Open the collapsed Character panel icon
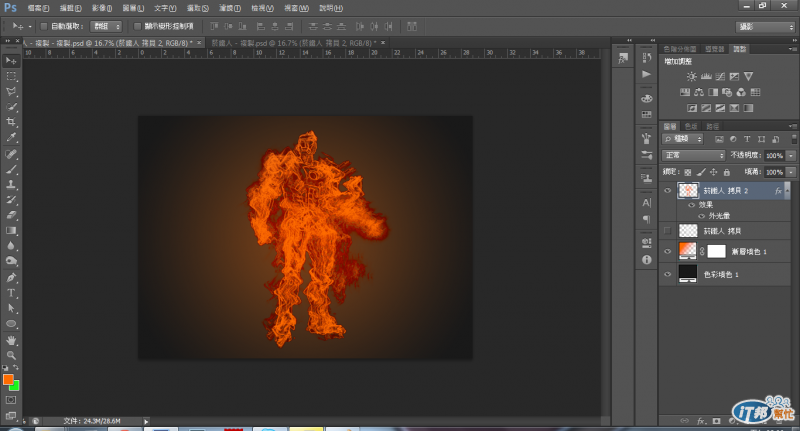Image resolution: width=800 pixels, height=431 pixels. point(646,202)
